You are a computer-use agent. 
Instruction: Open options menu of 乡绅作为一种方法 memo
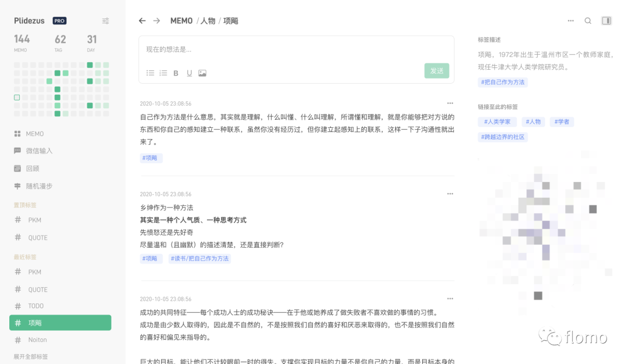[x=450, y=194]
